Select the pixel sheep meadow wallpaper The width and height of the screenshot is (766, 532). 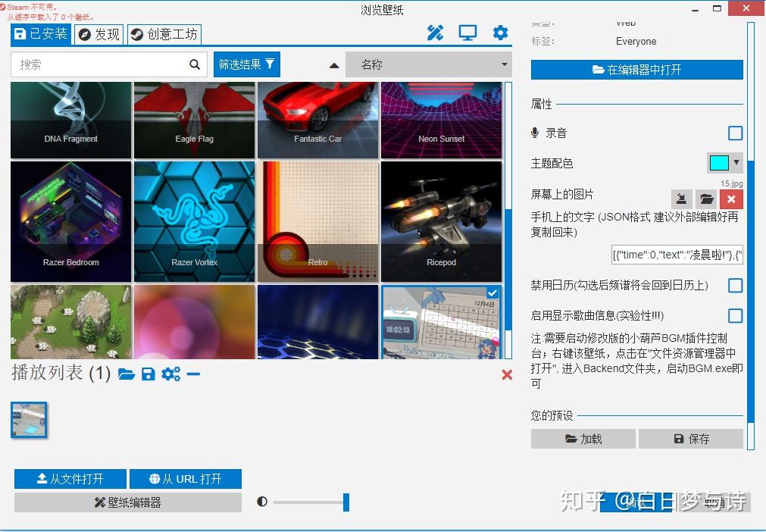(x=70, y=322)
